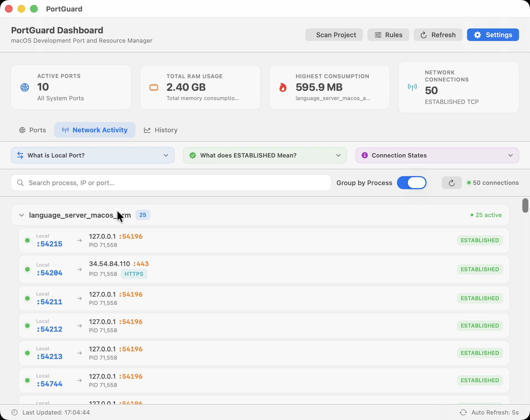
Task: Switch to the Ports tab
Action: click(33, 130)
